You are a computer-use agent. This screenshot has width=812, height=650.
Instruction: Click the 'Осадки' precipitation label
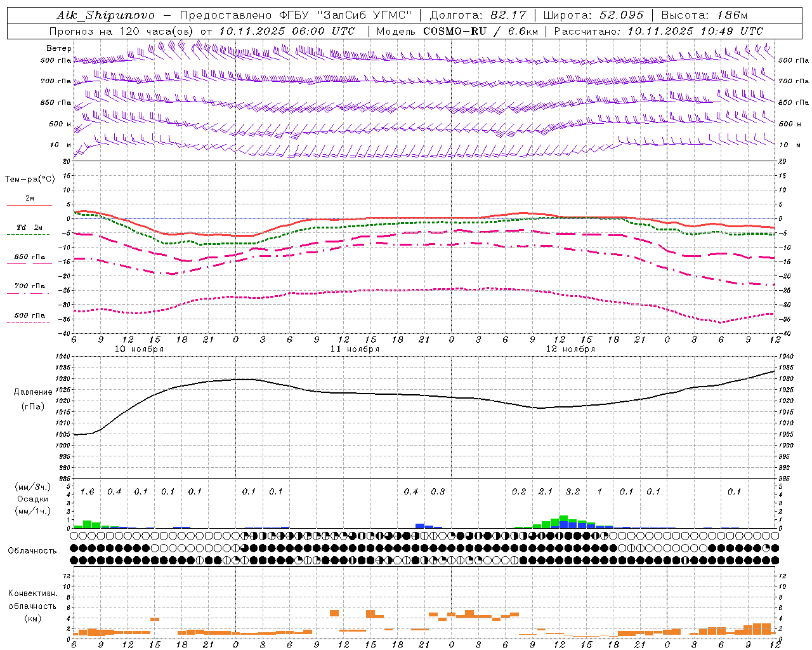pyautogui.click(x=32, y=499)
